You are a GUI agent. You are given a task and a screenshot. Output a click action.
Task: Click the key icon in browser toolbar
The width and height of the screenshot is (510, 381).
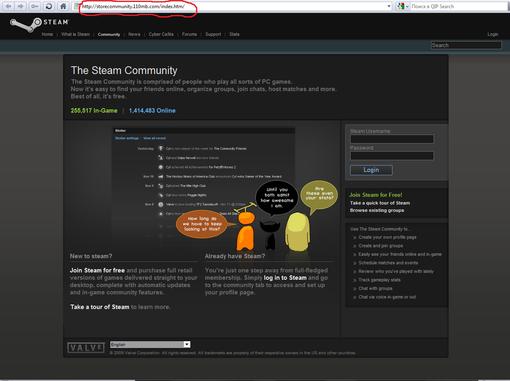(34, 6)
